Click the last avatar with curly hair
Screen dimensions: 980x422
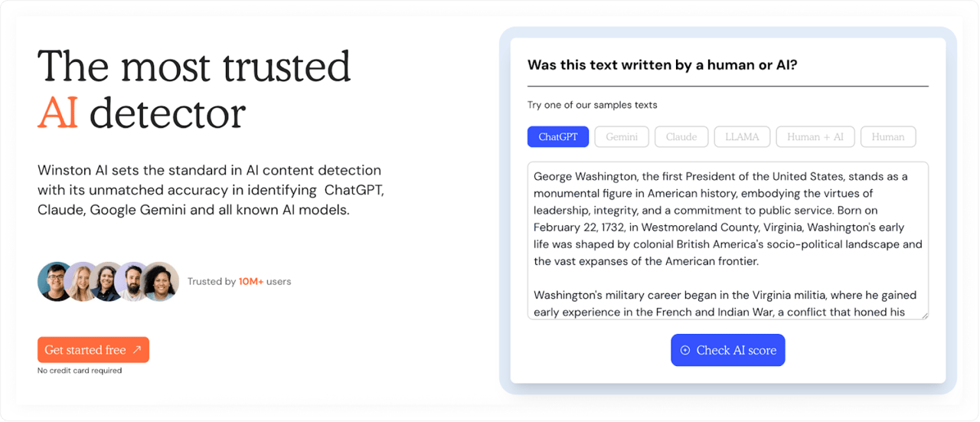(160, 282)
